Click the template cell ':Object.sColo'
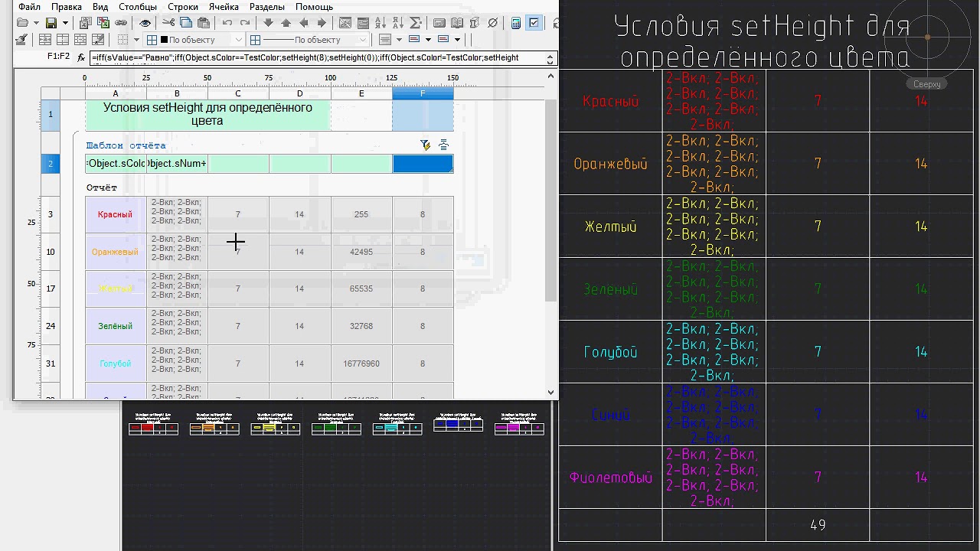This screenshot has height=551, width=980. coord(116,164)
